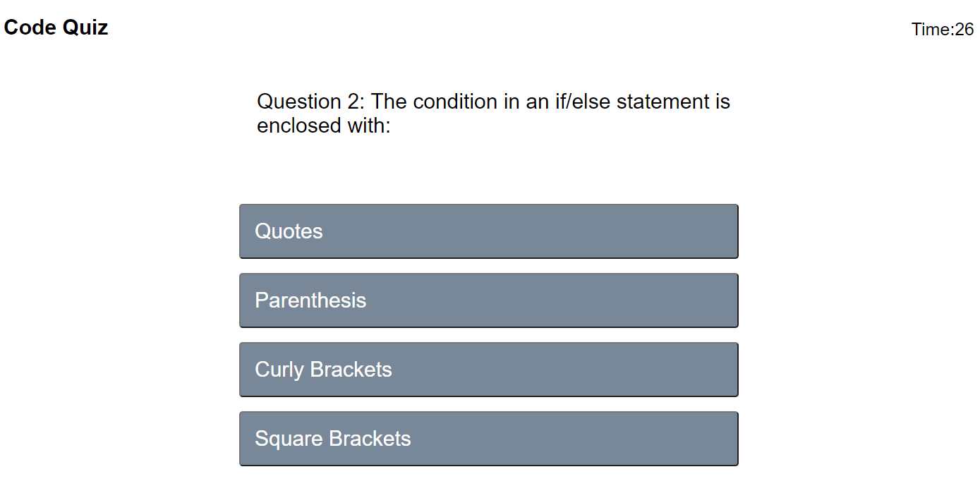Viewport: 980px width, 498px height.
Task: Click the second answer choice Parenthesis
Action: point(489,300)
